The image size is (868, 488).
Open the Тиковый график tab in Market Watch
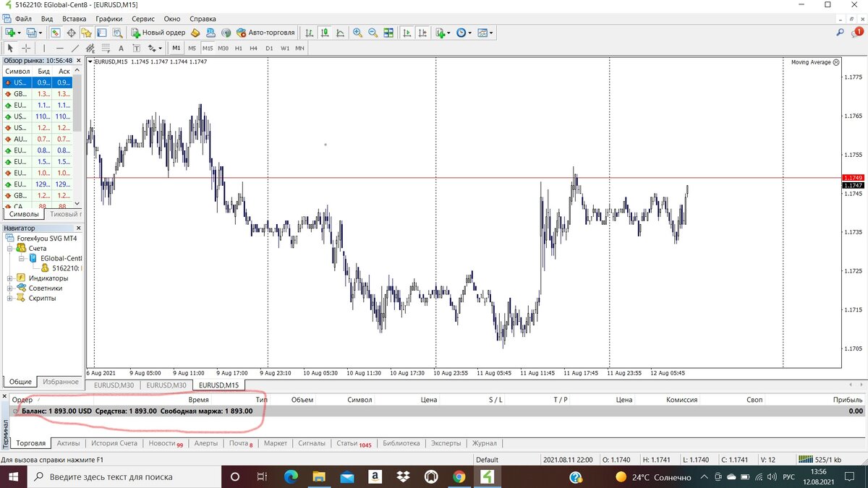pos(65,215)
